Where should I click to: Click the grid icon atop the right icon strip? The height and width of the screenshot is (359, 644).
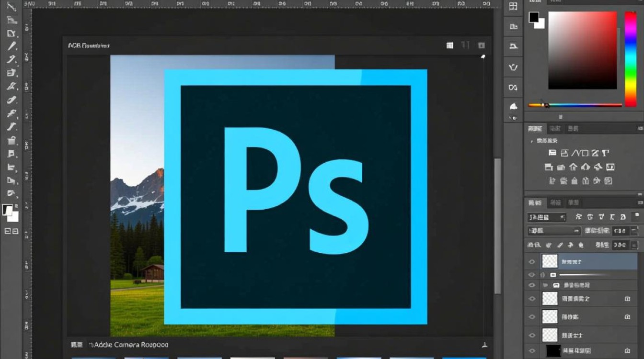click(513, 6)
